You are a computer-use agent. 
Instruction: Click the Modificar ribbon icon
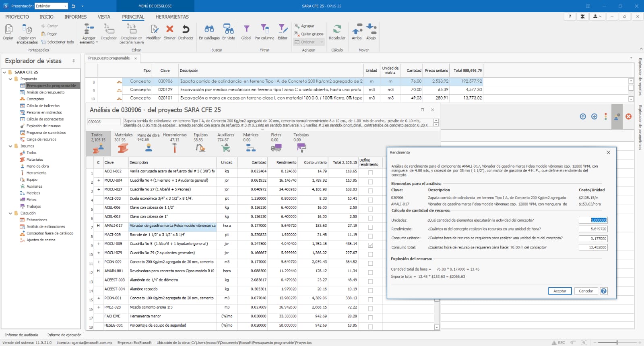(x=154, y=29)
